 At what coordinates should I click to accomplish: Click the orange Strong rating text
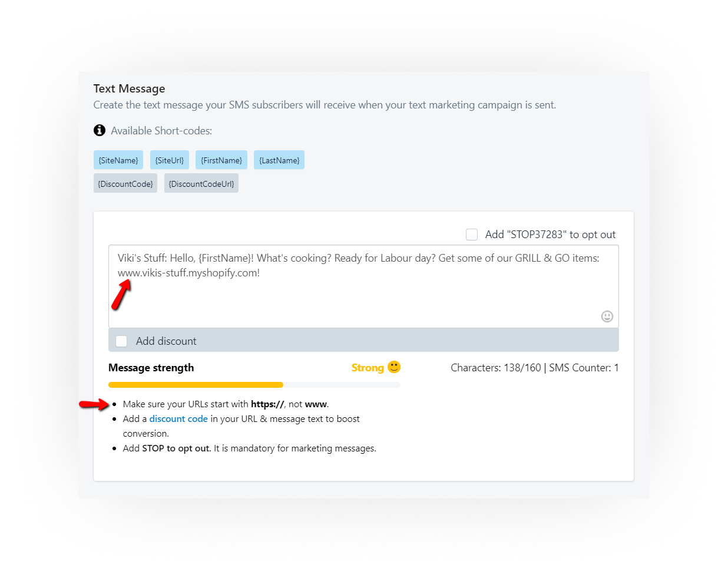tap(368, 368)
